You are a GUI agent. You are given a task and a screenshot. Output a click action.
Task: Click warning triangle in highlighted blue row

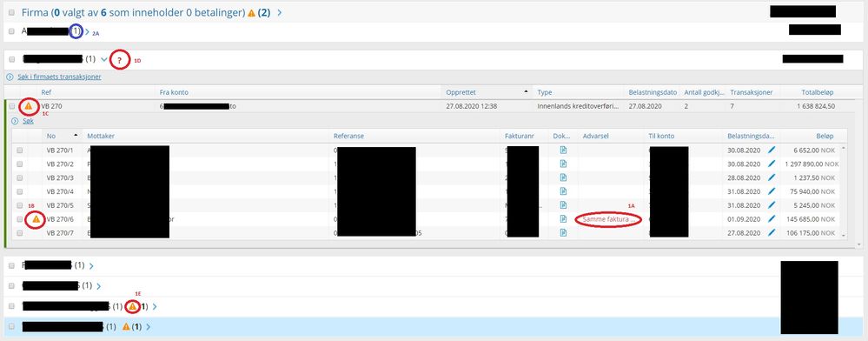[x=126, y=326]
